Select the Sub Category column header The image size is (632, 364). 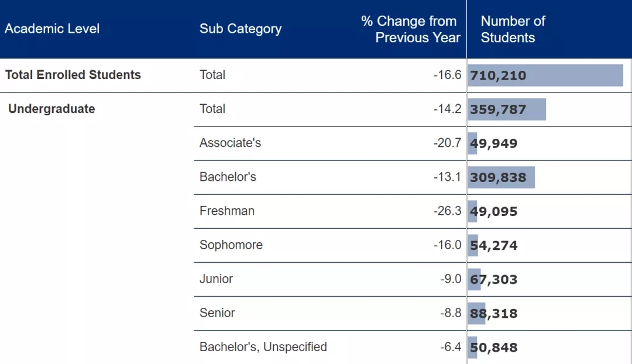coord(241,29)
